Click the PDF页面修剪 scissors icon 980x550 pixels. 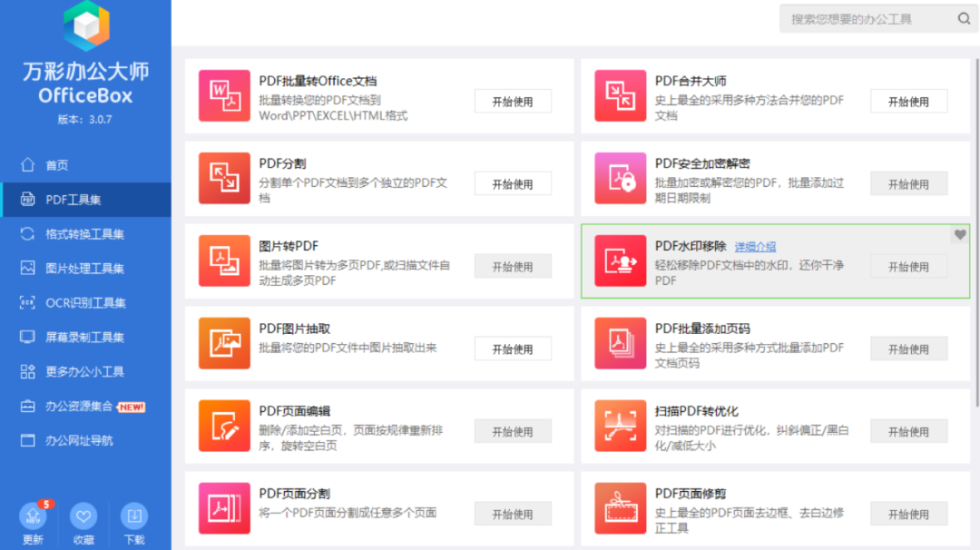point(620,508)
